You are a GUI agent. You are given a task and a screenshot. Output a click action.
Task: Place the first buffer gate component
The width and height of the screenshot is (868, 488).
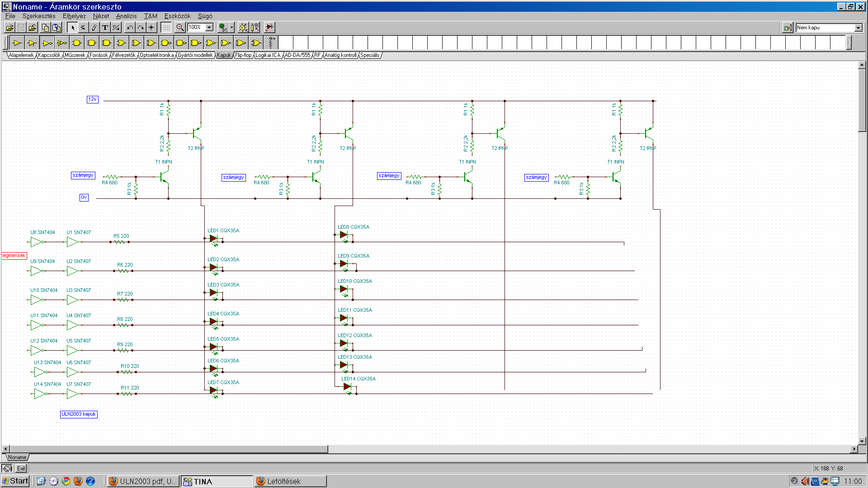tap(17, 42)
